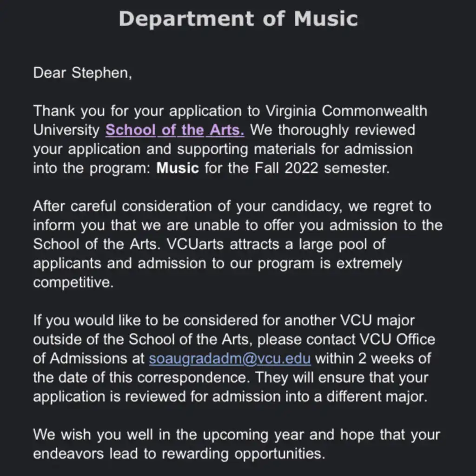Image resolution: width=476 pixels, height=476 pixels.
Task: Click 'supporting materials for admission' text
Action: tap(295, 149)
